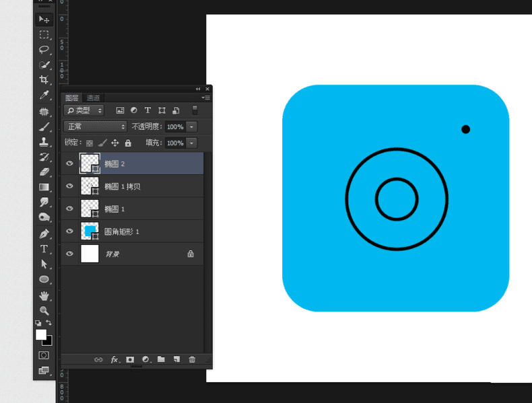Change the screen mode
Screen dimensions: 532x403
point(44,370)
